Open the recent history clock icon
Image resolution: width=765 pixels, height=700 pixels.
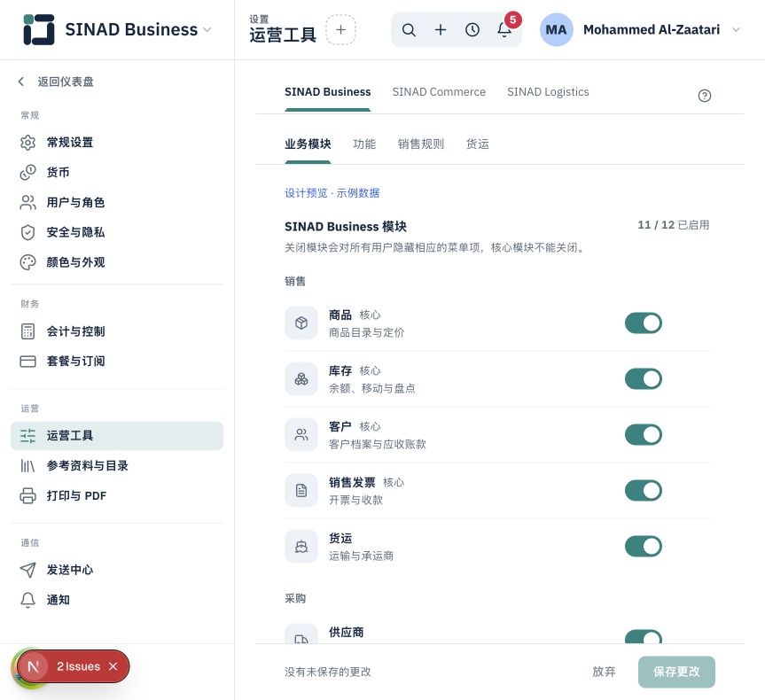coord(472,30)
